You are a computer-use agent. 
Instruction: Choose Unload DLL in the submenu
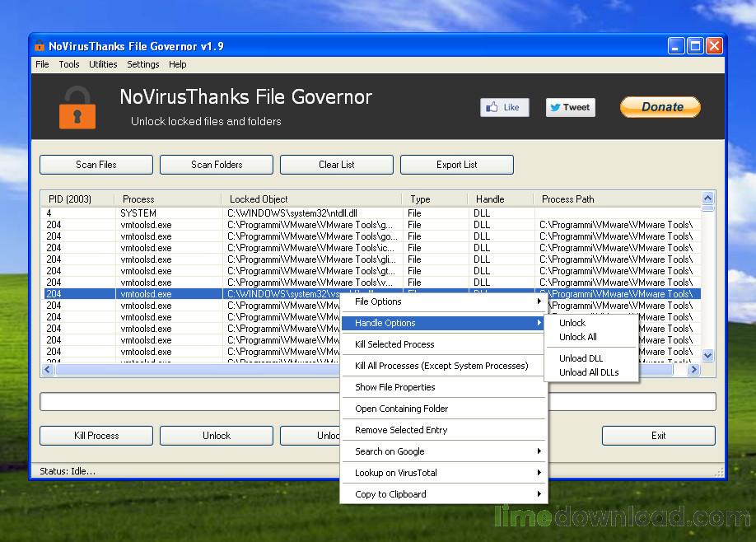coord(591,358)
